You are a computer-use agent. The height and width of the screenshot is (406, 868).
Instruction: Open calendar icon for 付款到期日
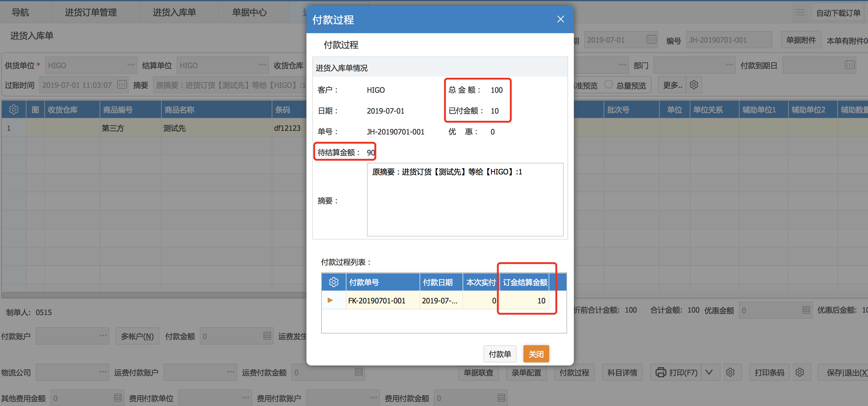tap(850, 64)
